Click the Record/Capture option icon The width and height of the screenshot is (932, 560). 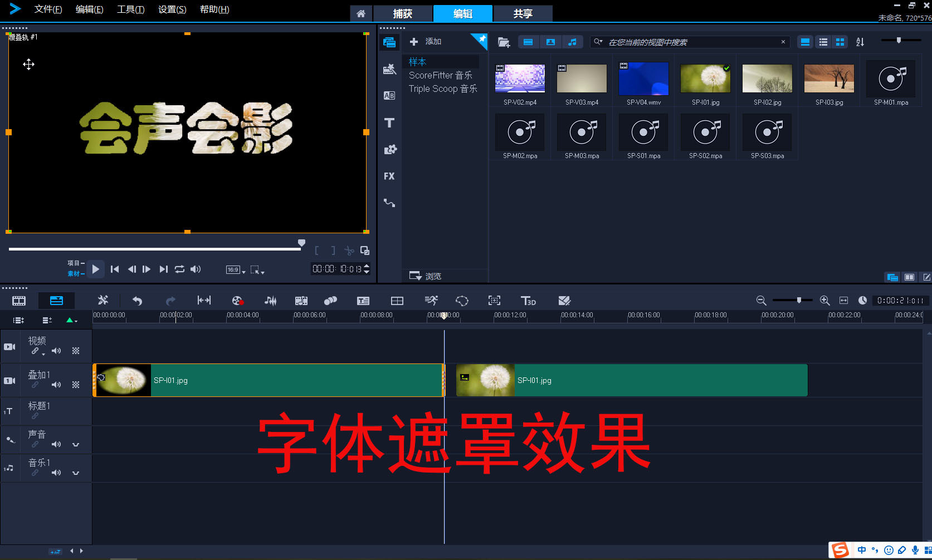(x=237, y=301)
